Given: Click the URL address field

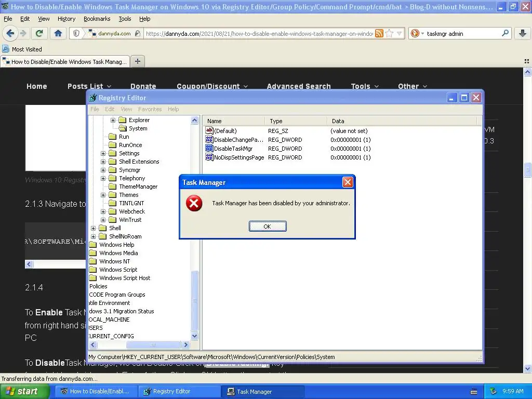Looking at the screenshot, I should tap(259, 33).
